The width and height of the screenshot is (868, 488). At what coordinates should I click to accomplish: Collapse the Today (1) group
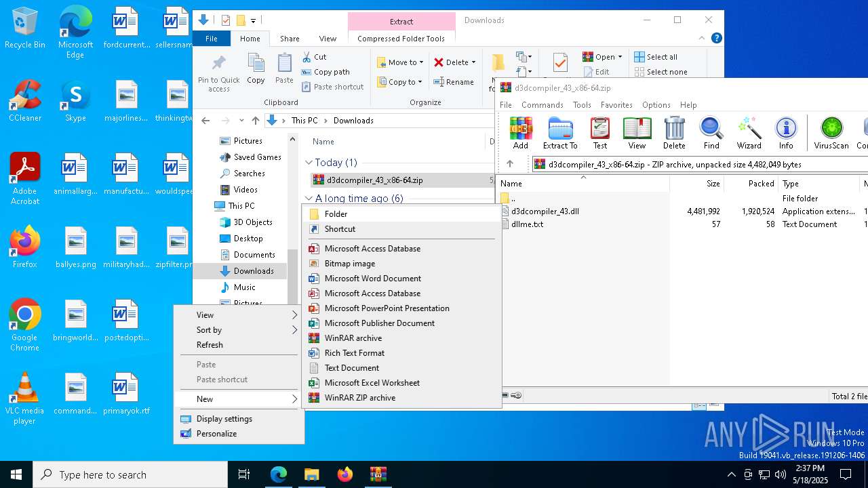click(309, 163)
